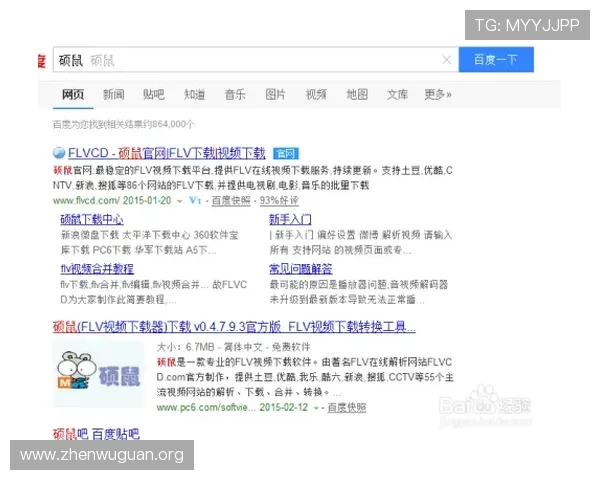This screenshot has width=600, height=480.
Task: Click the 百度一下 search button
Action: [x=496, y=60]
